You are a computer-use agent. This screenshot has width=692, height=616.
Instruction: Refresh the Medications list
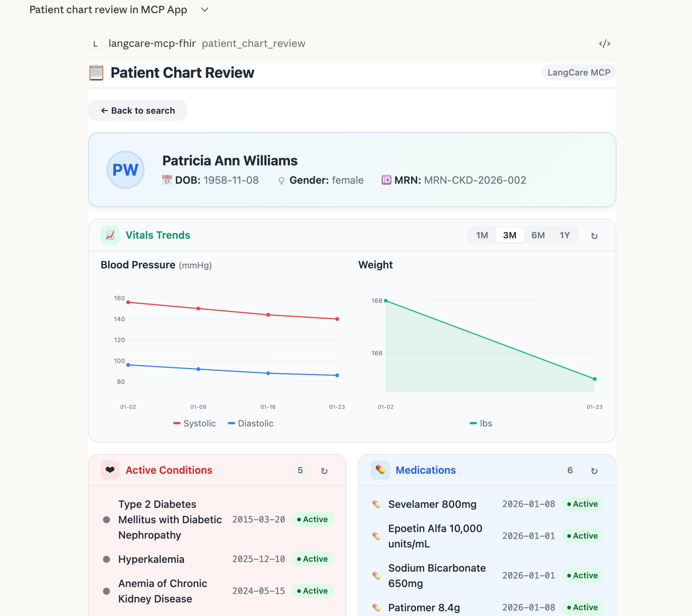(x=594, y=470)
